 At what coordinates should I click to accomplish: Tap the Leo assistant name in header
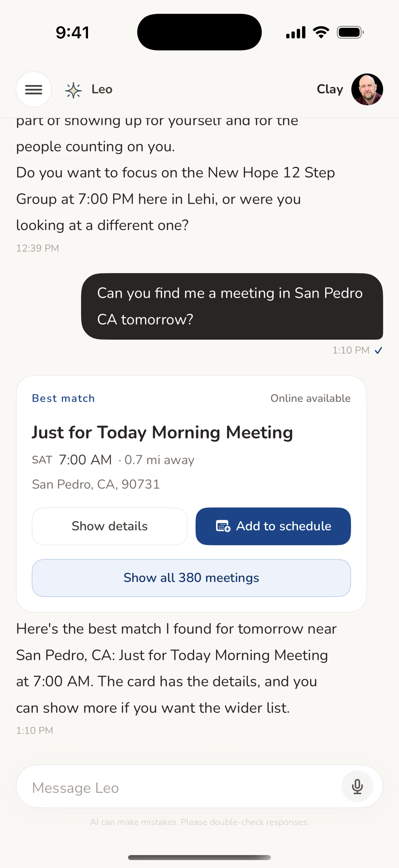coord(102,89)
